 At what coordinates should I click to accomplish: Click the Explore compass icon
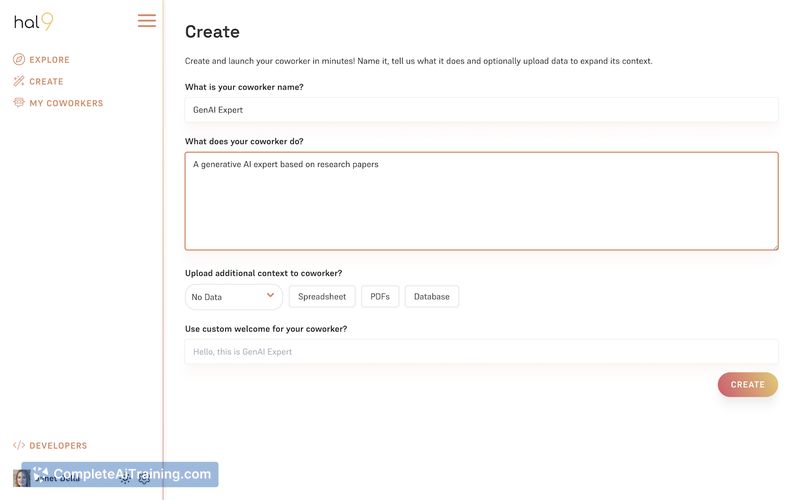[19, 60]
